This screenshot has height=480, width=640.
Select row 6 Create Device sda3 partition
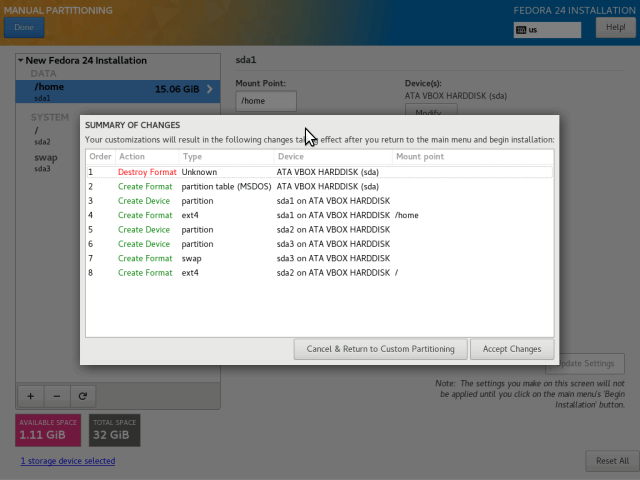(x=320, y=244)
